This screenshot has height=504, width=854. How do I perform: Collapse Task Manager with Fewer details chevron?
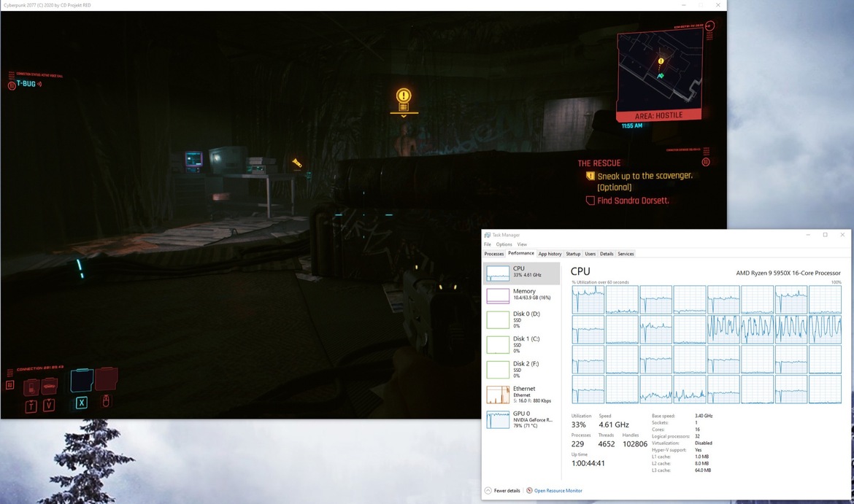488,490
